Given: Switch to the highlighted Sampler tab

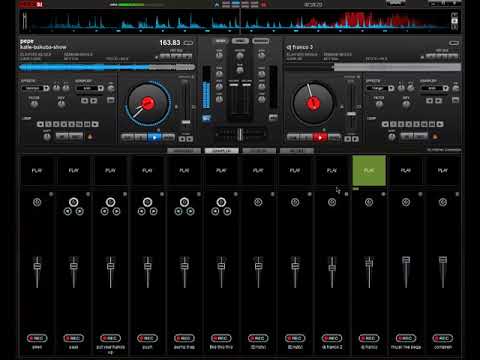Looking at the screenshot, I should [221, 151].
